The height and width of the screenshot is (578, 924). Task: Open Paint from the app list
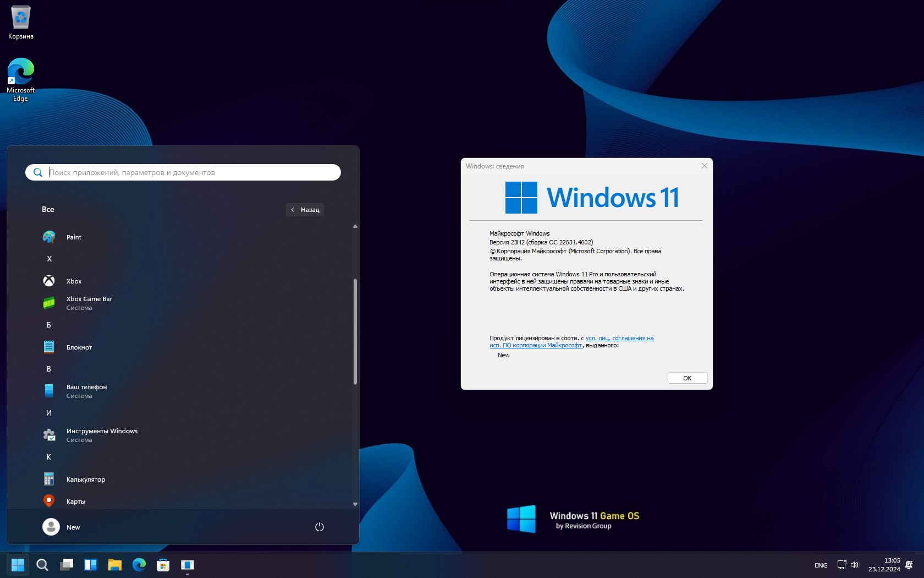pyautogui.click(x=74, y=237)
